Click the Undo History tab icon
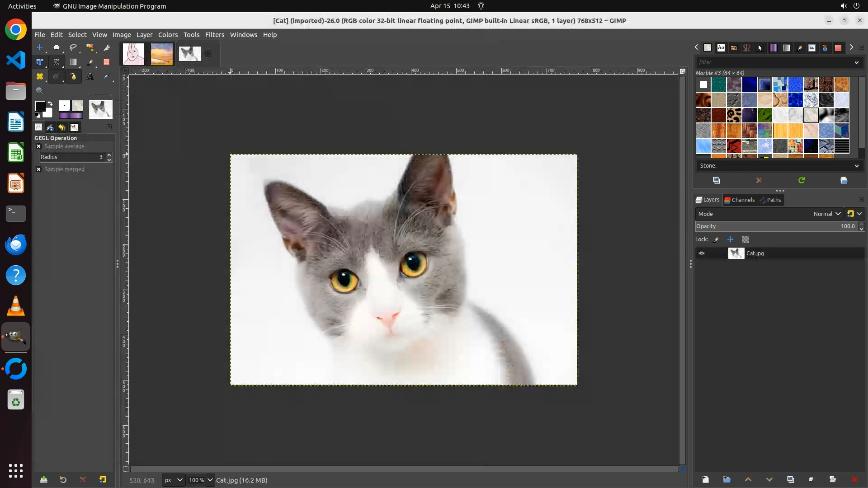The width and height of the screenshot is (868, 488). (x=62, y=127)
